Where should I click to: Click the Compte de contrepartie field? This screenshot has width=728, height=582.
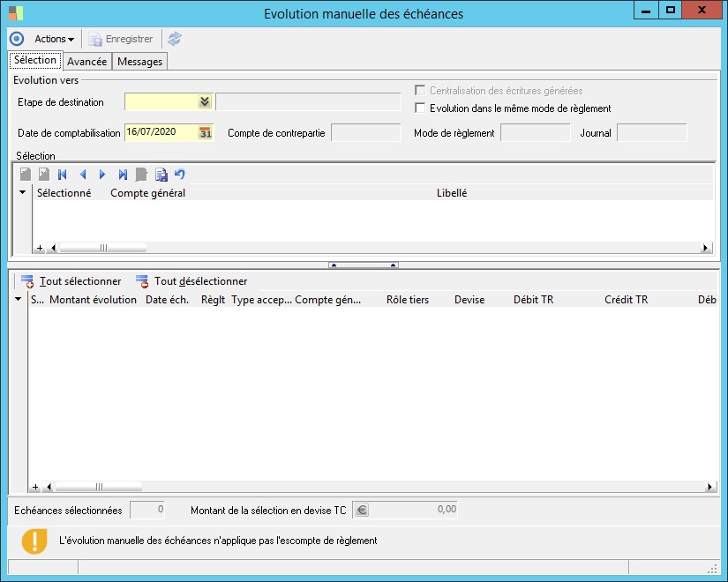[x=366, y=133]
